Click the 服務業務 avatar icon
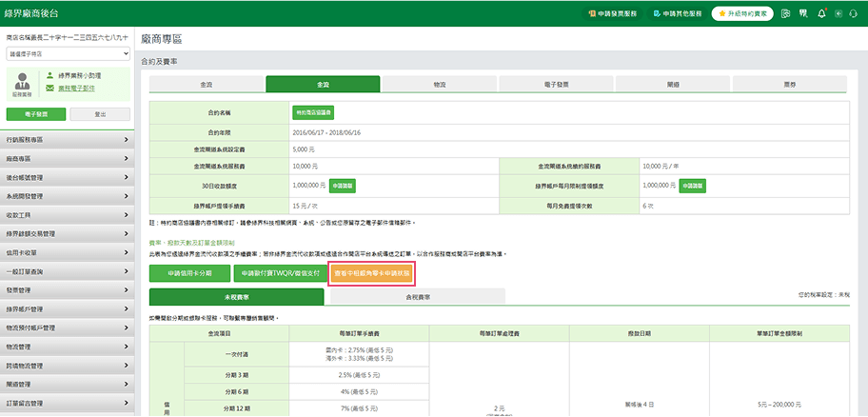Image resolution: width=868 pixels, height=417 pixels. tap(20, 83)
